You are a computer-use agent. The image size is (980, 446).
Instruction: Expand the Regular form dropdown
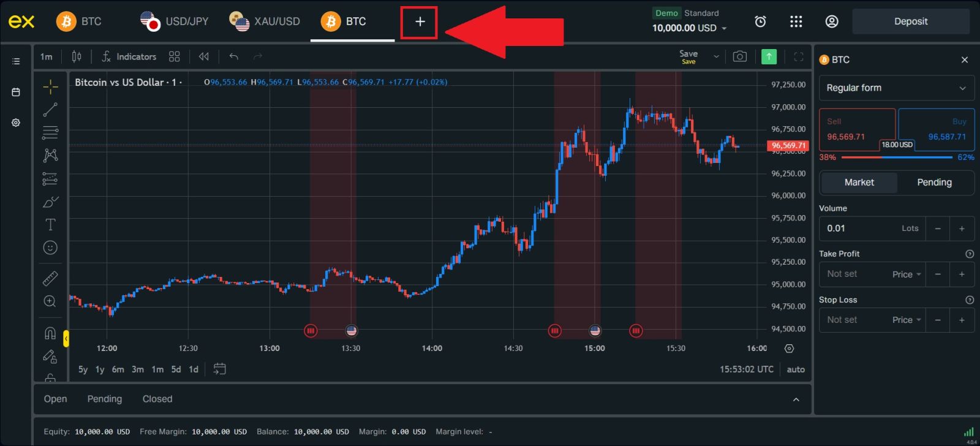[896, 88]
